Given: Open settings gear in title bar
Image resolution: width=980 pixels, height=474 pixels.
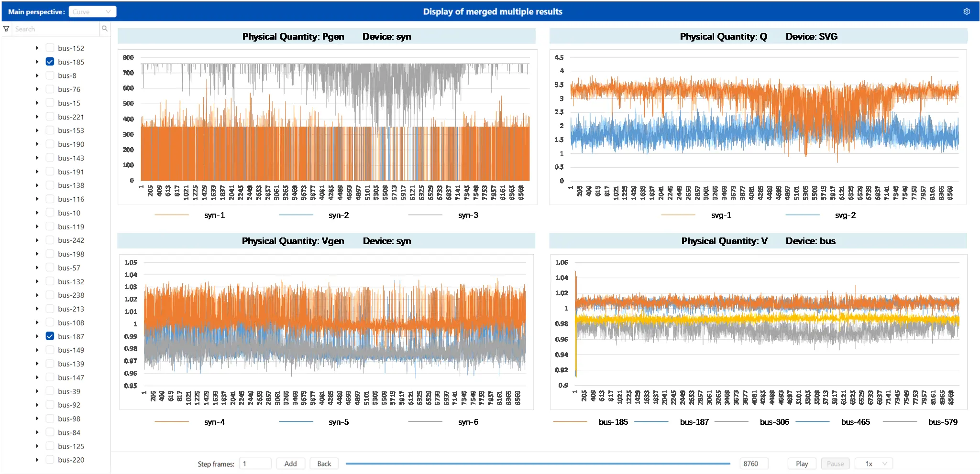Looking at the screenshot, I should point(966,11).
